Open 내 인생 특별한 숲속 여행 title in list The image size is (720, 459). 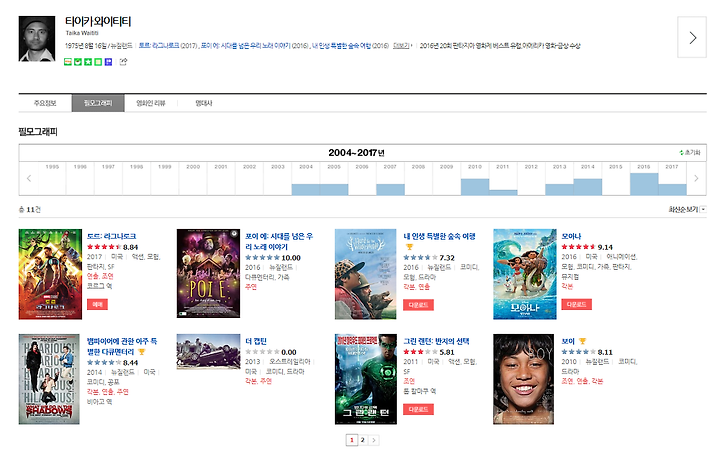(x=439, y=236)
